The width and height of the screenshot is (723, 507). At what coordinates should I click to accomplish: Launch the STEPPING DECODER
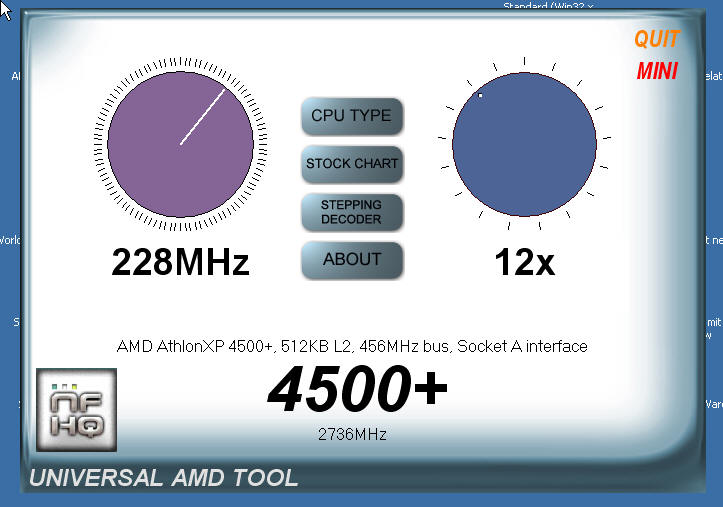coord(352,212)
